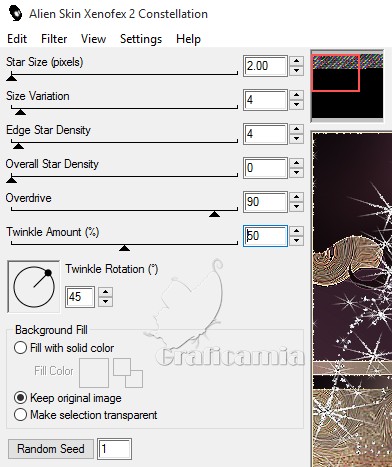This screenshot has height=467, width=392.
Task: Open the Edit menu
Action: tap(17, 39)
